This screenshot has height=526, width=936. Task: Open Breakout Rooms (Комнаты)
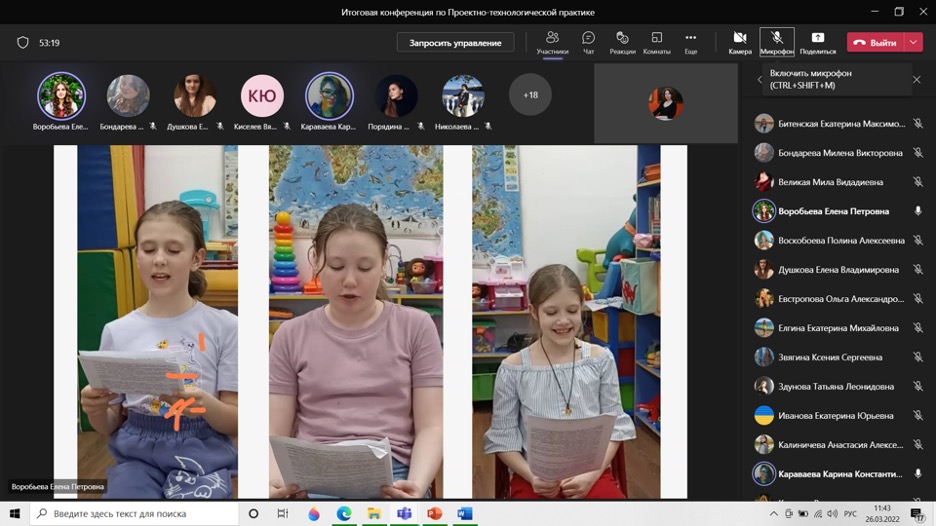(656, 42)
